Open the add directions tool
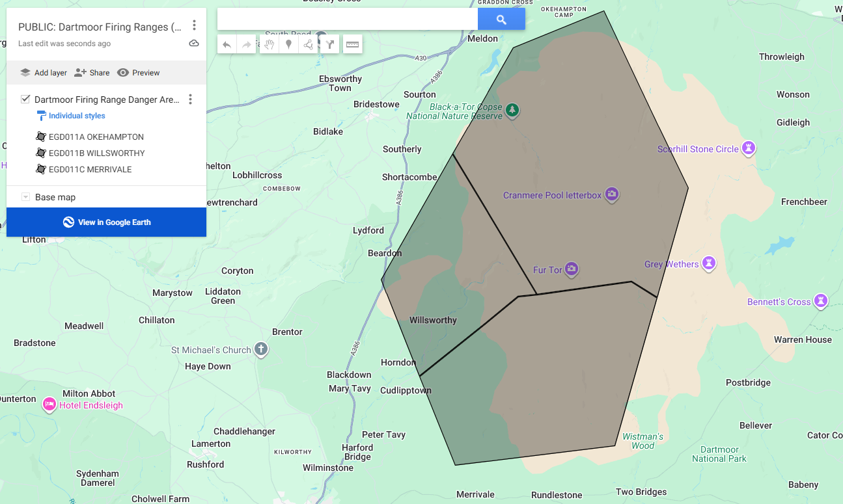 click(x=330, y=44)
